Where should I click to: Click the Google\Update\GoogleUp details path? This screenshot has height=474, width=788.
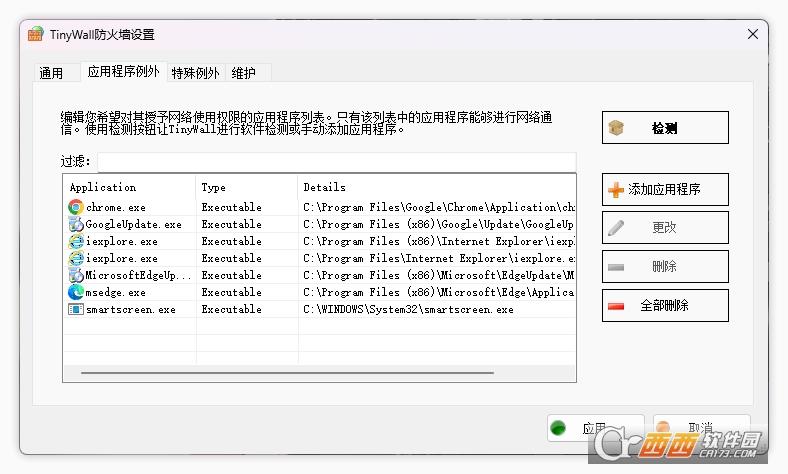tap(439, 224)
